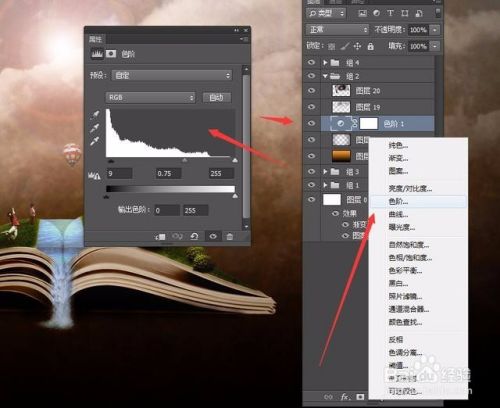Hide layer 图层 20

point(311,91)
